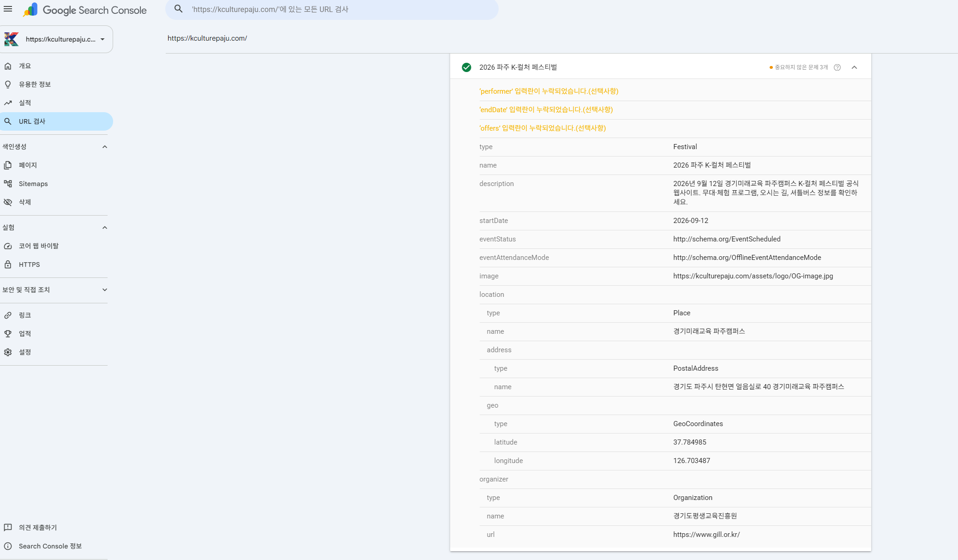Click the info icon beside Search Console 정보
Screen dimensions: 958x560
(x=8, y=546)
